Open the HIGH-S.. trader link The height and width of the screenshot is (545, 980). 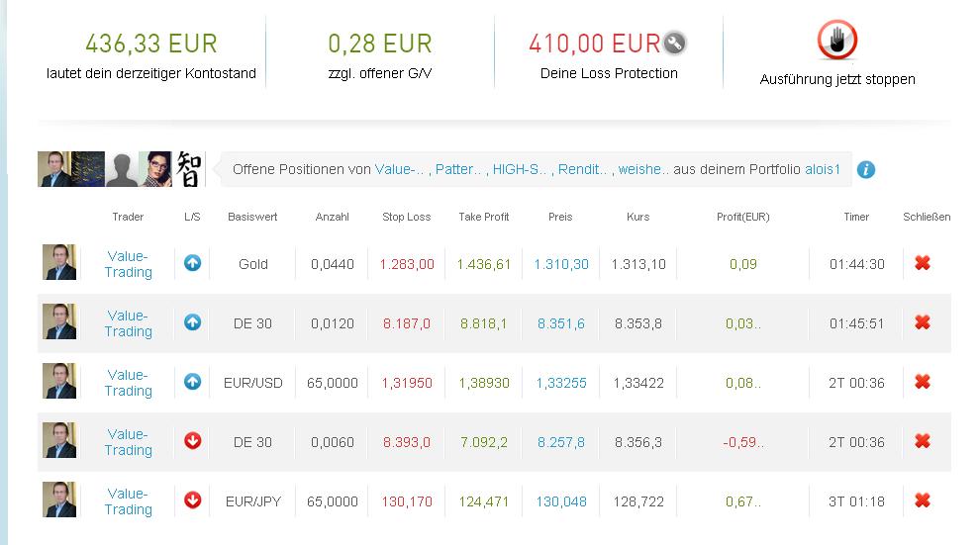tap(520, 169)
